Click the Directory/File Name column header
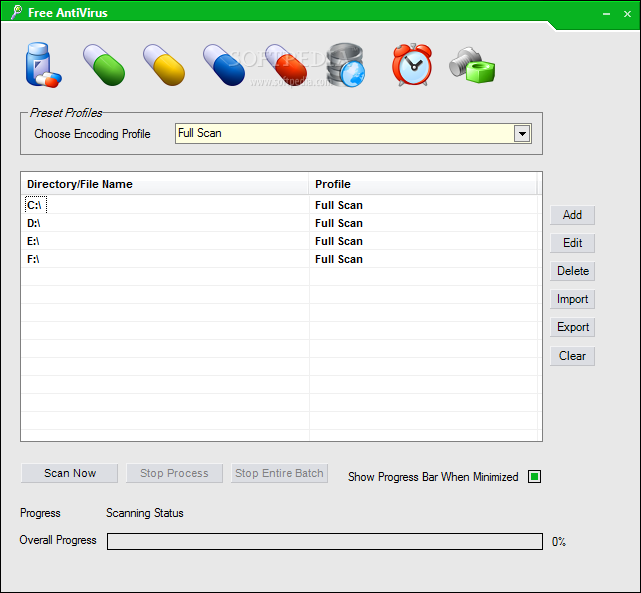Image resolution: width=641 pixels, height=593 pixels. coord(165,184)
